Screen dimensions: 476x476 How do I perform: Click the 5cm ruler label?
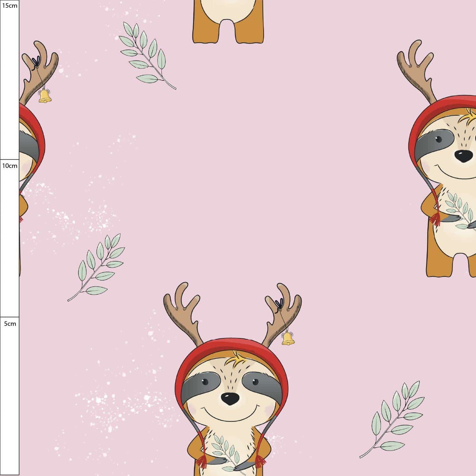click(x=10, y=324)
